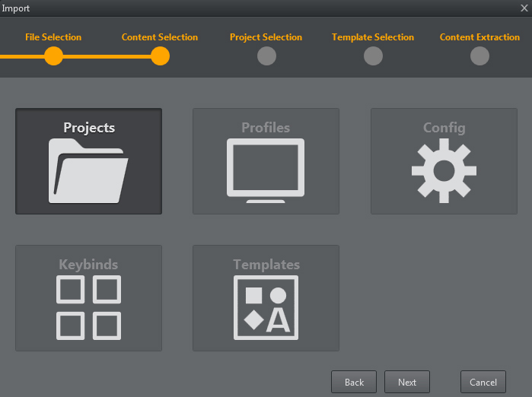Select the Config gear icon
Viewport: 532px width, 397px height.
coord(444,171)
